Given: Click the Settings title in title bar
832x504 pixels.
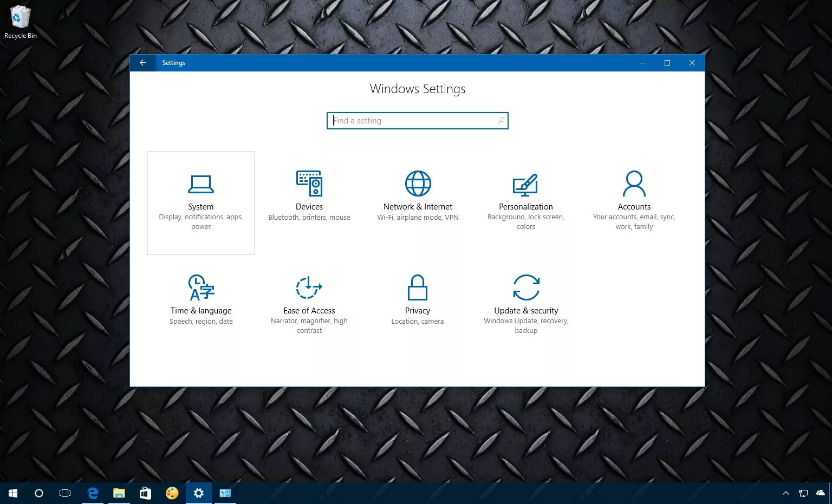Looking at the screenshot, I should pyautogui.click(x=174, y=63).
